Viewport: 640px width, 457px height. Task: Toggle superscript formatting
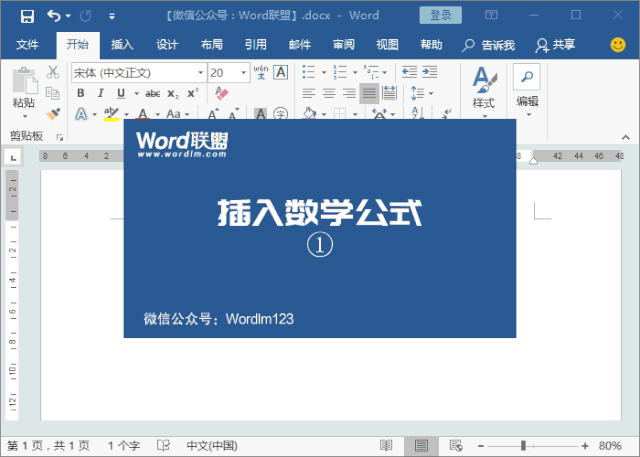192,93
